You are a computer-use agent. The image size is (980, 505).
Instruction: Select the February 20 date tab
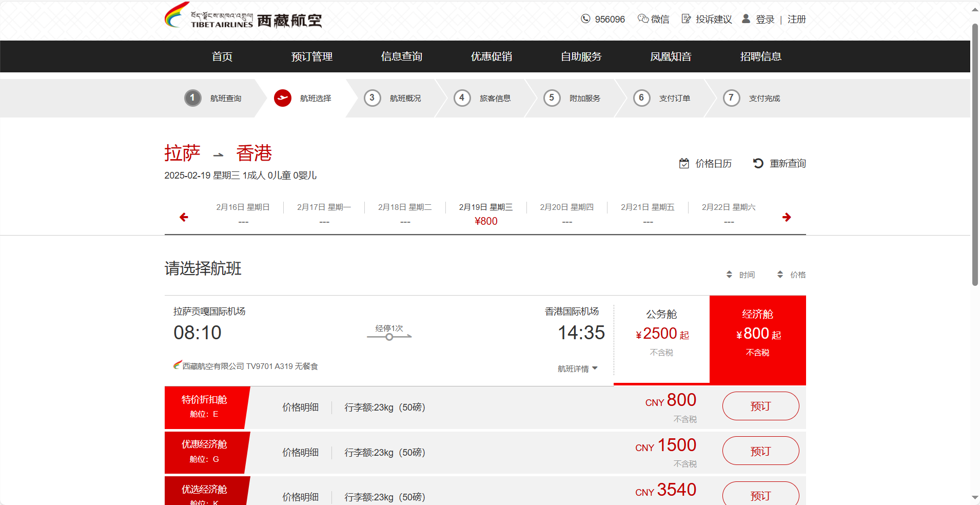pos(566,213)
